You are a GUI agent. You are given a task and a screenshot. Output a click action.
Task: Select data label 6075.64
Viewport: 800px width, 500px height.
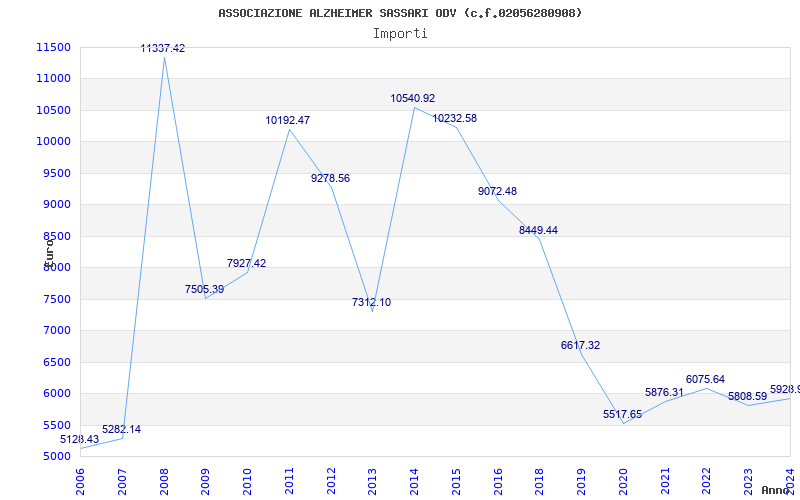(706, 380)
